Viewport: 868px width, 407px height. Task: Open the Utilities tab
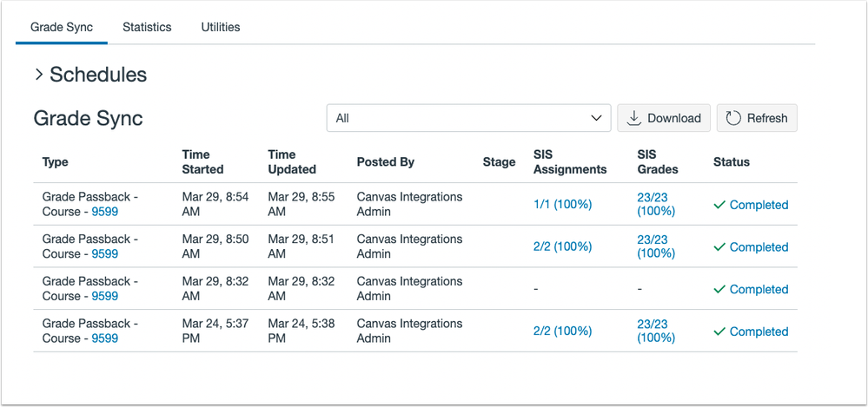click(x=221, y=27)
